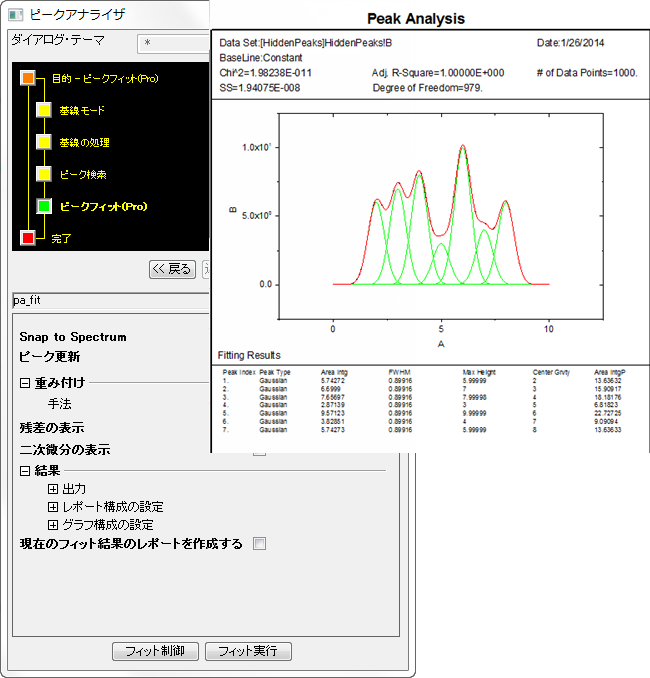
Task: Click the pa_fit text field
Action: (x=111, y=301)
